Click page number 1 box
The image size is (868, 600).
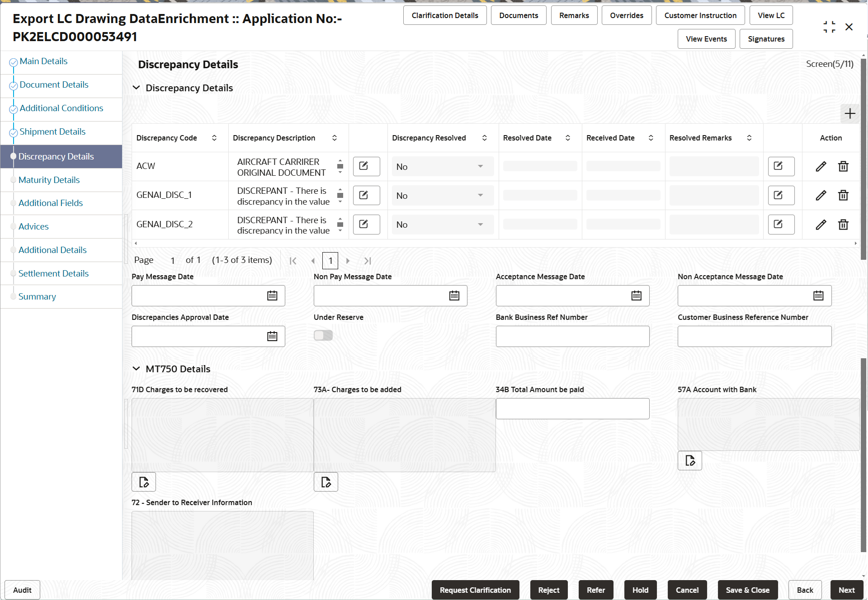pos(330,261)
